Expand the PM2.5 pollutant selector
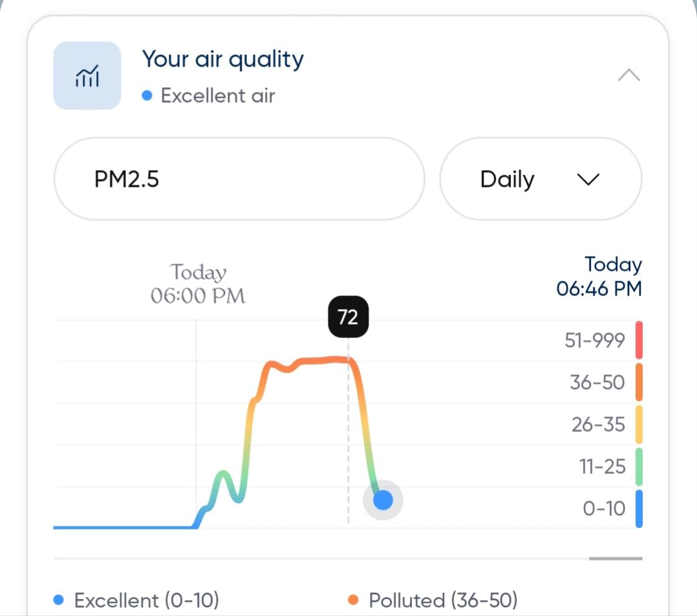This screenshot has width=697, height=616. [239, 179]
